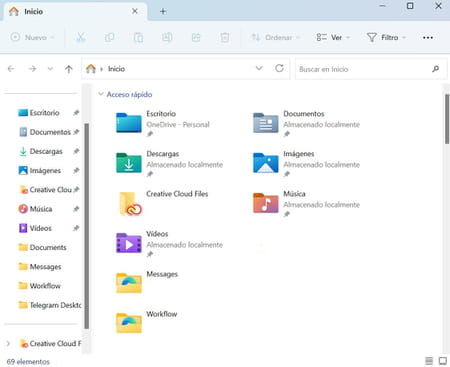The height and width of the screenshot is (367, 450).
Task: Go up one level with up arrow
Action: coord(69,69)
